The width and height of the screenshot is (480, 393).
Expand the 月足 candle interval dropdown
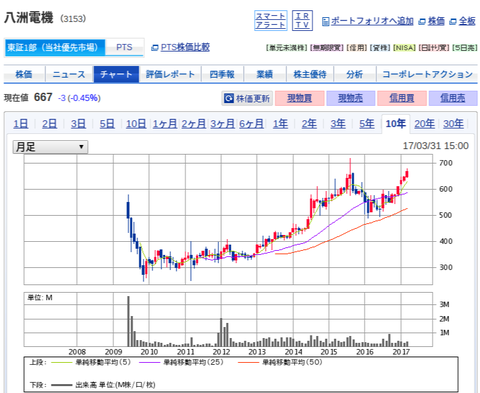50,147
